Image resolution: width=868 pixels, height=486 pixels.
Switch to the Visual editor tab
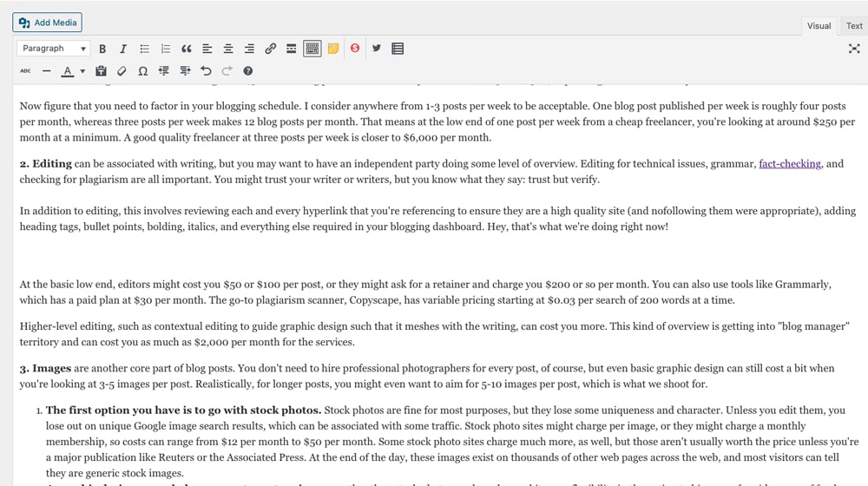click(x=819, y=25)
